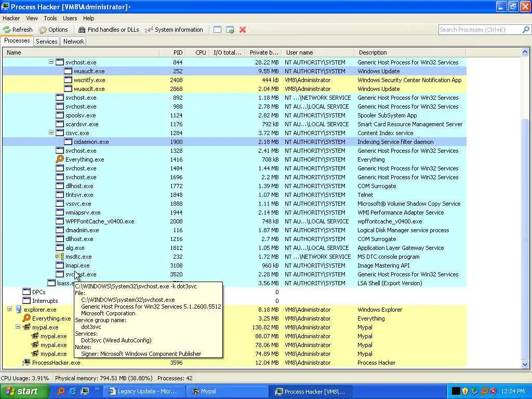Click the msdtc.exe process icon
Viewport: 532px width, 399px height.
(60, 257)
